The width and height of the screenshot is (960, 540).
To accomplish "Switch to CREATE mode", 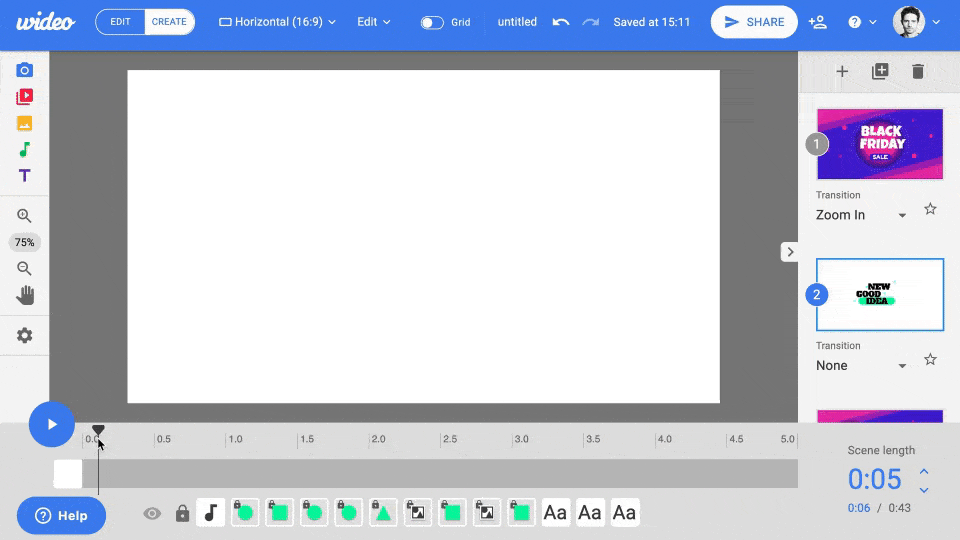I will [x=169, y=22].
